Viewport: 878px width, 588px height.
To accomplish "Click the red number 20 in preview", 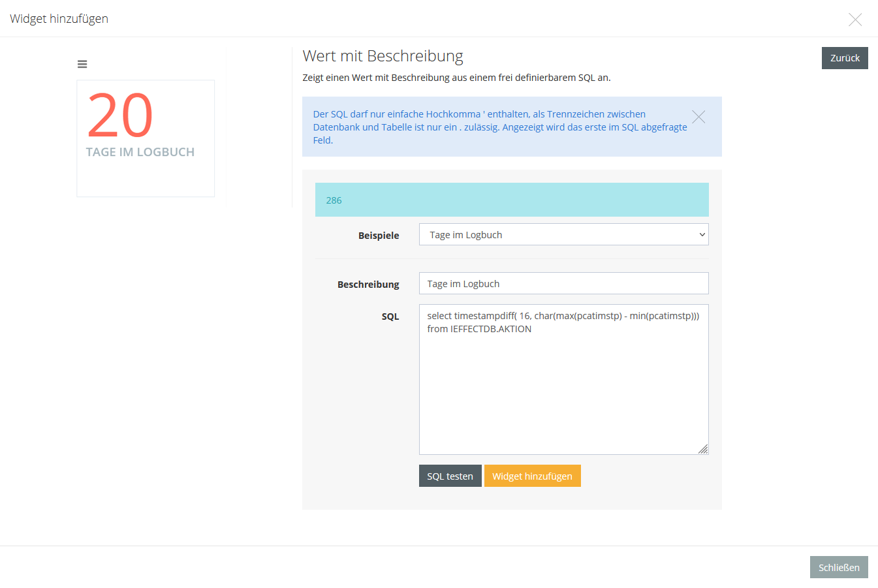I will (x=120, y=116).
